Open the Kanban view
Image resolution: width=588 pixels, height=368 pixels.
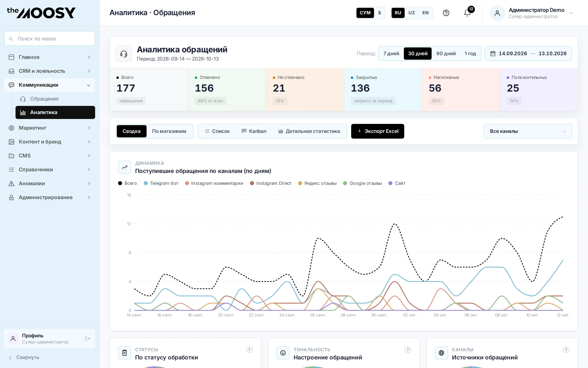[254, 131]
